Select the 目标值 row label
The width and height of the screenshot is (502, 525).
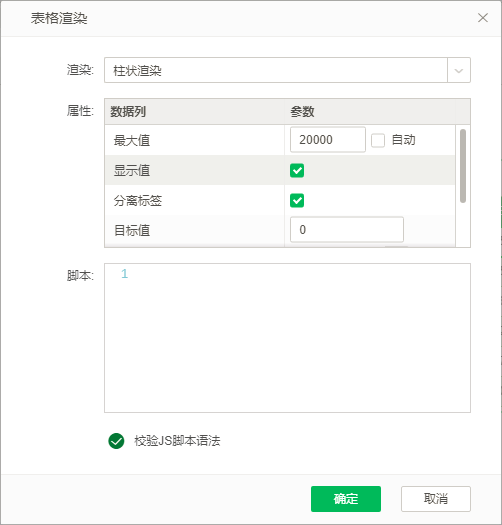click(132, 230)
